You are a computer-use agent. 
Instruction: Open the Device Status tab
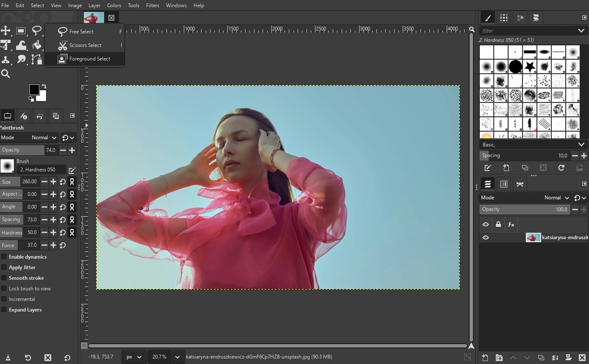point(23,116)
